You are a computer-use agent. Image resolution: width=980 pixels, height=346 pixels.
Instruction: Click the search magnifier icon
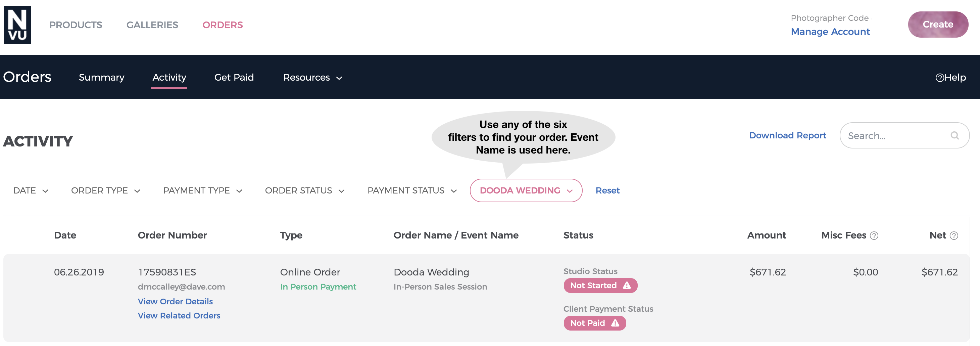(x=954, y=135)
